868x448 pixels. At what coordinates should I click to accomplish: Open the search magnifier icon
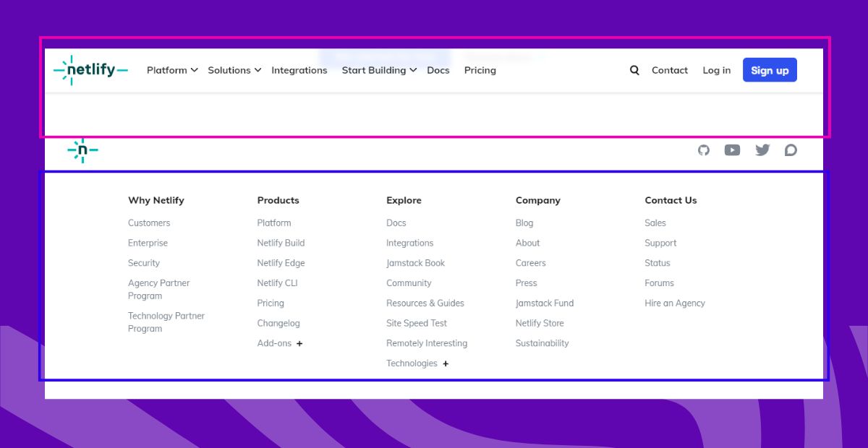(634, 70)
